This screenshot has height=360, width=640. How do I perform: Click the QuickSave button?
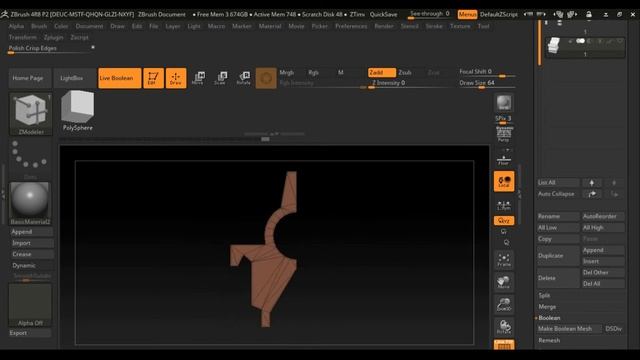coord(383,14)
